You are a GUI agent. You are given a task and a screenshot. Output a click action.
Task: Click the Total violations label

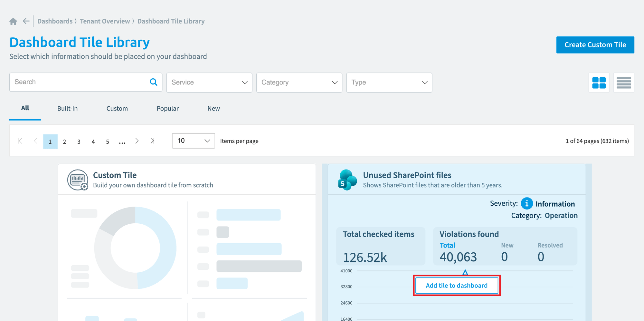point(447,245)
